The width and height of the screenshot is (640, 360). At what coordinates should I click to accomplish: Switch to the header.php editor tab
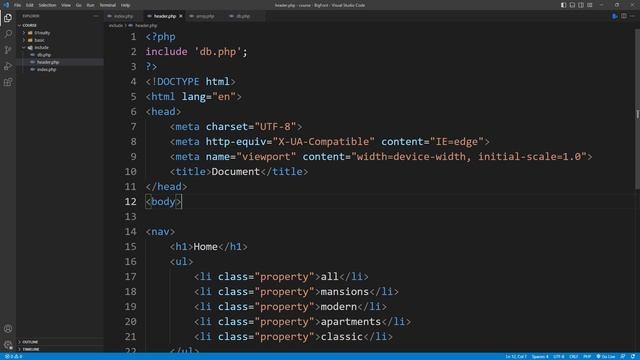pyautogui.click(x=165, y=16)
